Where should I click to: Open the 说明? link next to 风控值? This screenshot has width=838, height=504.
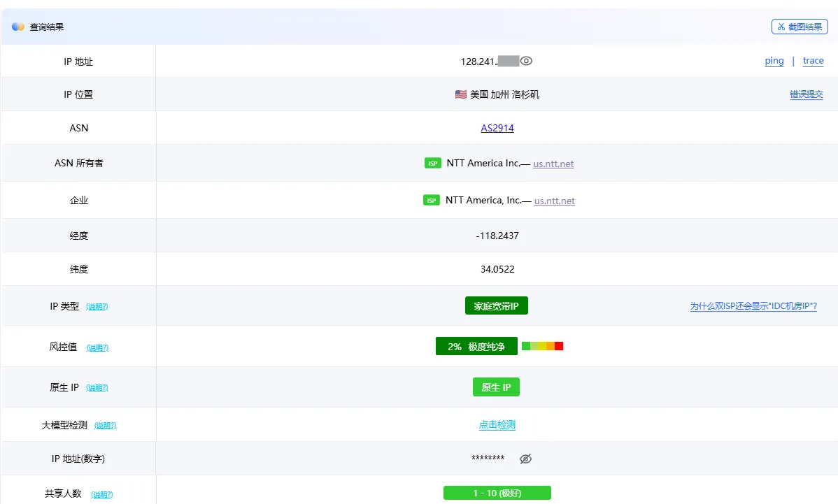[x=97, y=347]
